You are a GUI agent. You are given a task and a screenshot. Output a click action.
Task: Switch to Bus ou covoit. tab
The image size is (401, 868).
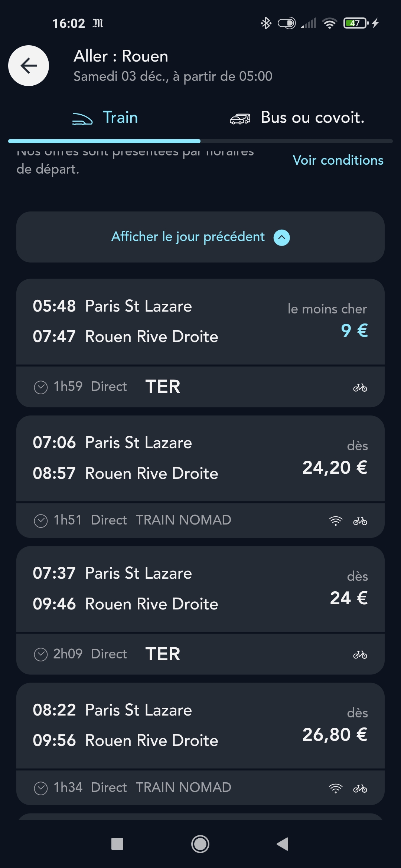click(297, 118)
